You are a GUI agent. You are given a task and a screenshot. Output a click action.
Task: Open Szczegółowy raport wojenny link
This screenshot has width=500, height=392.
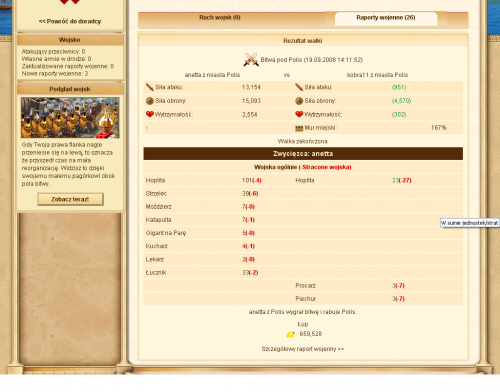[303, 349]
